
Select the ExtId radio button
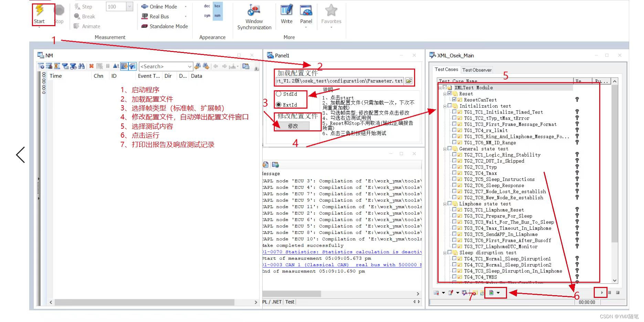click(278, 105)
